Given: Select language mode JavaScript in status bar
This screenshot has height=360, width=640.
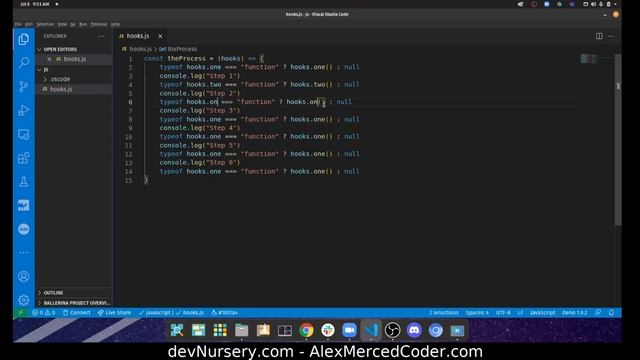Looking at the screenshot, I should [x=542, y=313].
